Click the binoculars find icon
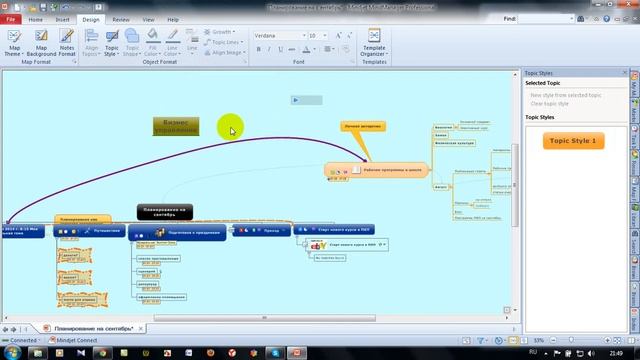 pyautogui.click(x=580, y=19)
